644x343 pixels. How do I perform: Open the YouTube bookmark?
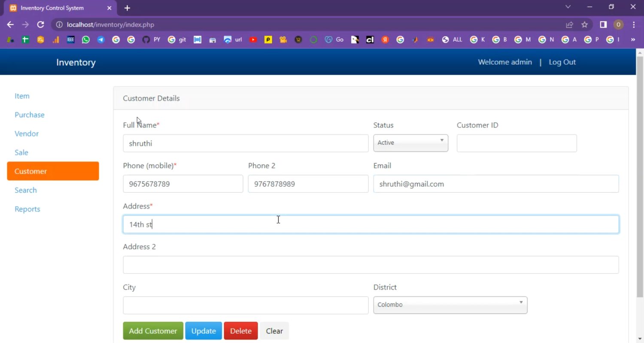pos(253,39)
